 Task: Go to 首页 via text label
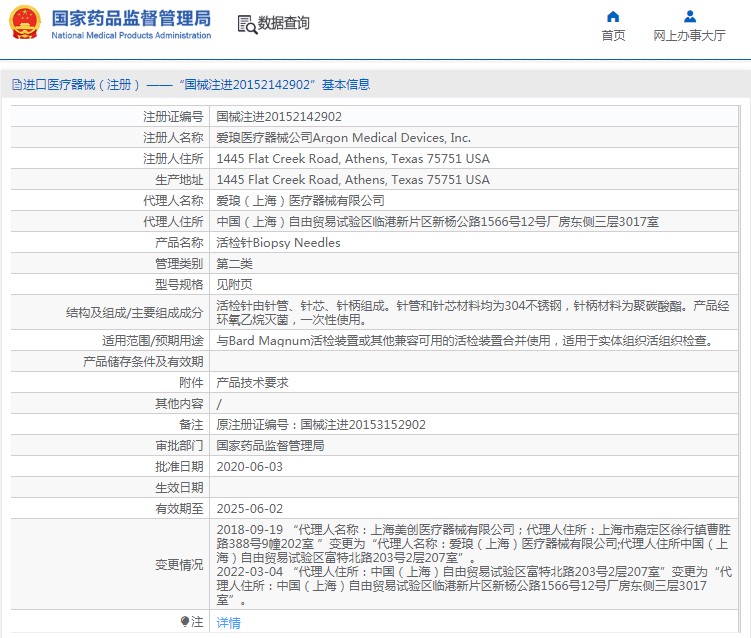coord(613,36)
